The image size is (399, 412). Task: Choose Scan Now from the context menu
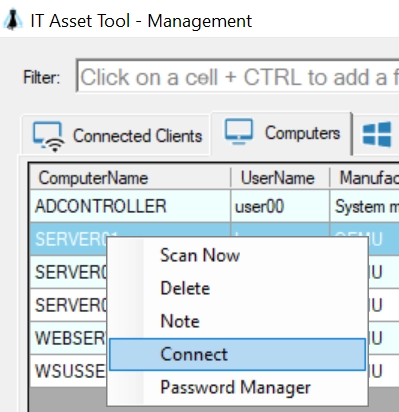coord(237,255)
